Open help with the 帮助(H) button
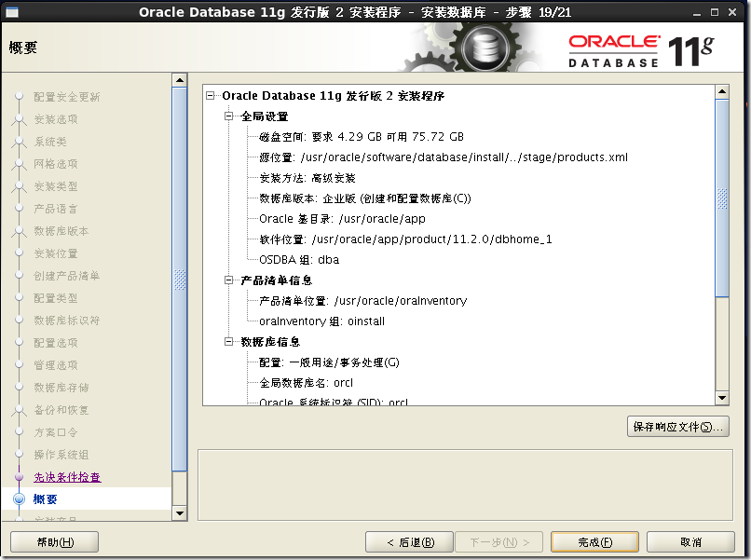The image size is (751, 560). [55, 542]
